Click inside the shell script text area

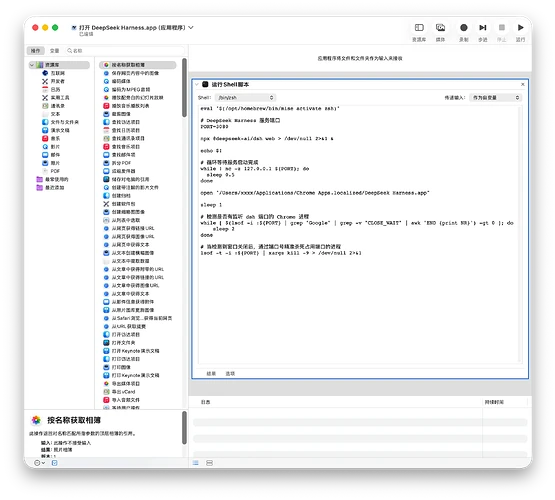pos(359,234)
